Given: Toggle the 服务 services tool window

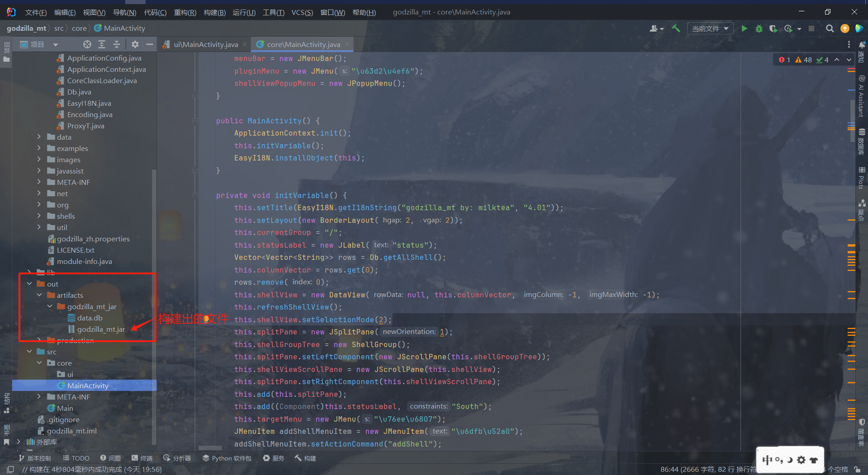Looking at the screenshot, I should tap(274, 458).
